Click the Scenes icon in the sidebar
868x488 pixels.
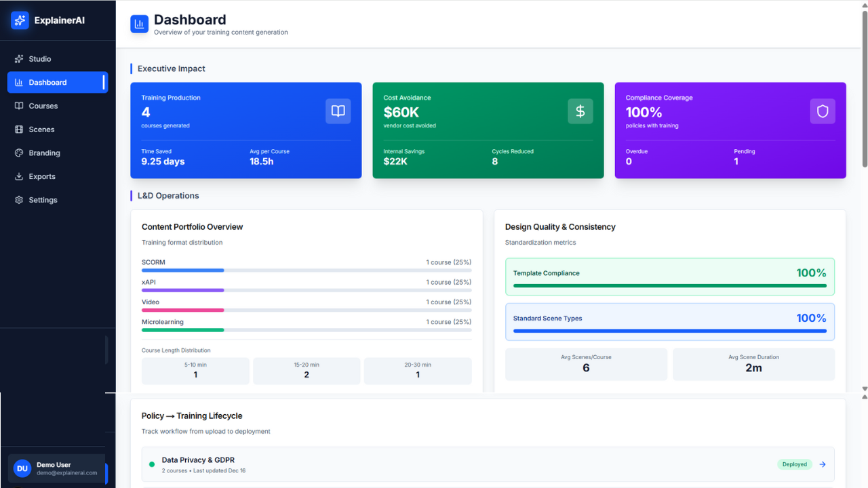coord(20,129)
